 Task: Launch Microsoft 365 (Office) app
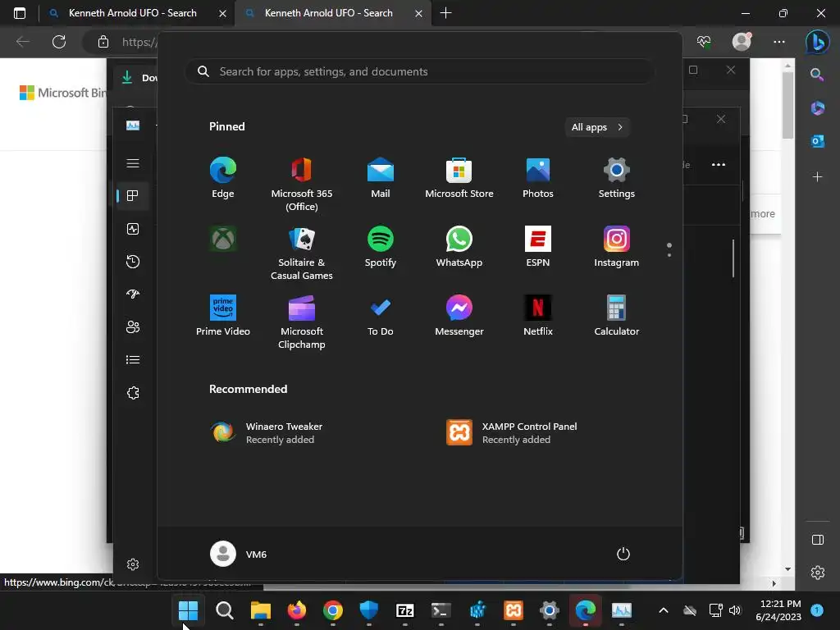[302, 185]
